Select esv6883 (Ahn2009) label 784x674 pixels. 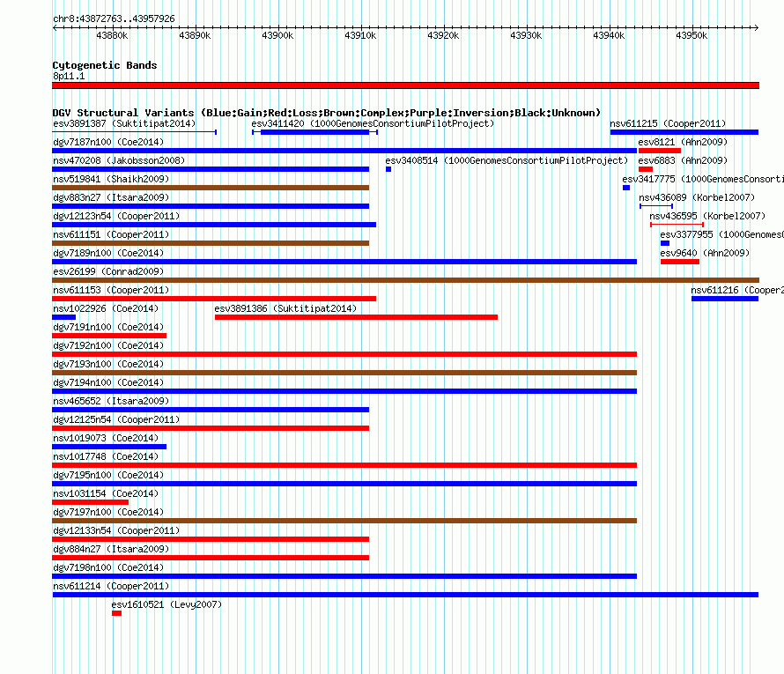(x=683, y=160)
